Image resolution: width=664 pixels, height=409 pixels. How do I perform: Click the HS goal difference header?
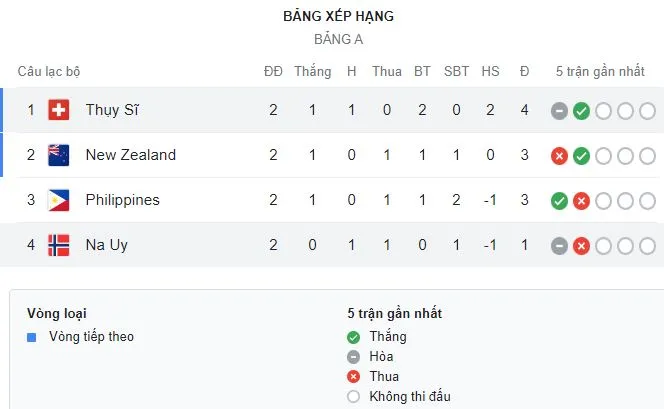pyautogui.click(x=490, y=72)
